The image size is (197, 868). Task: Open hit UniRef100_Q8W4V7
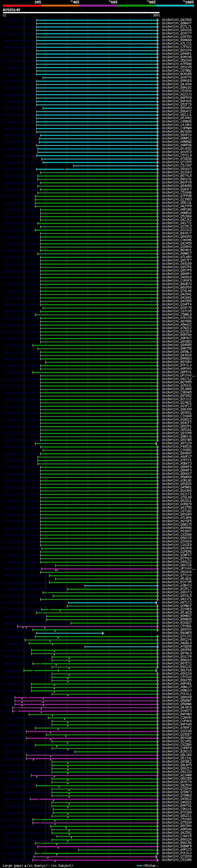pos(176,23)
